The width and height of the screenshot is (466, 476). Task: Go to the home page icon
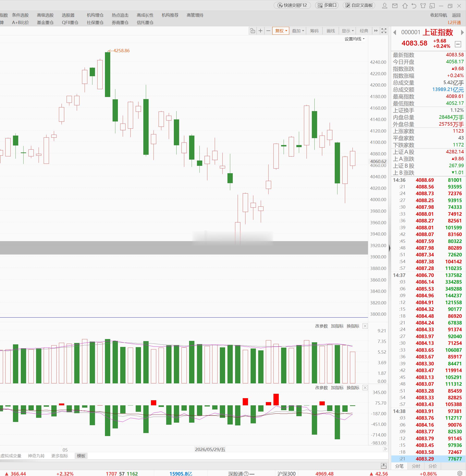[x=405, y=5]
